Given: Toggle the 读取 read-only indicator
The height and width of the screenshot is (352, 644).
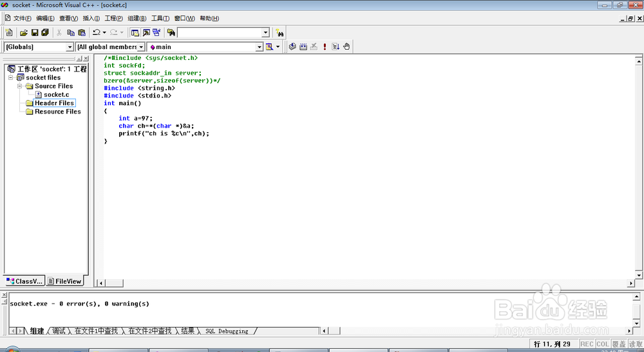Looking at the screenshot, I should [x=635, y=344].
